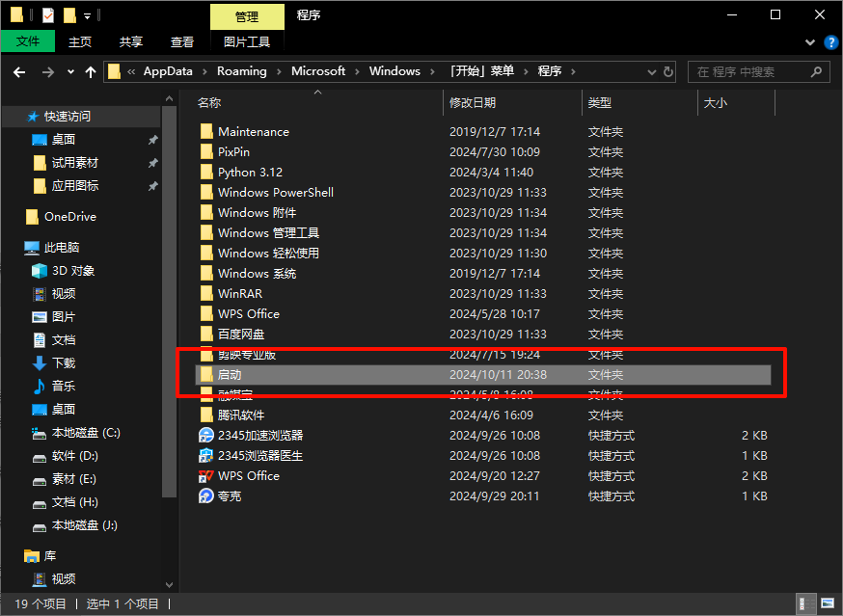Image resolution: width=843 pixels, height=616 pixels.
Task: Click the PixPin folder icon
Action: tap(206, 151)
